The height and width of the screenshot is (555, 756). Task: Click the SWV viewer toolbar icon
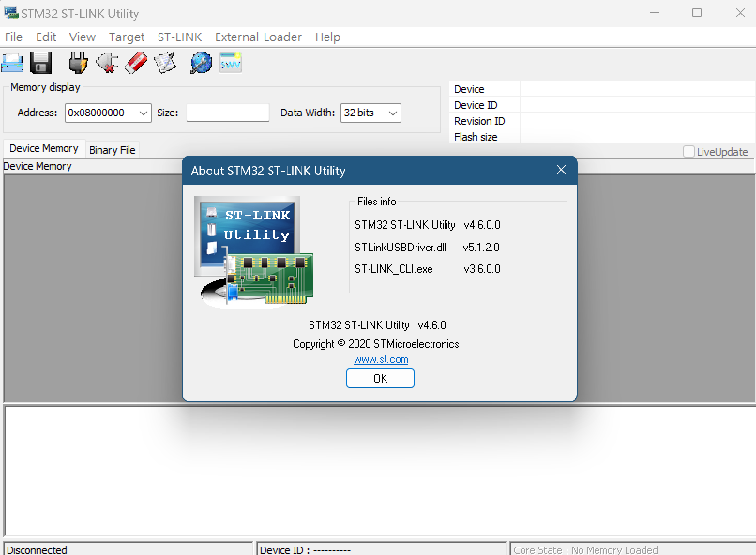pos(230,63)
